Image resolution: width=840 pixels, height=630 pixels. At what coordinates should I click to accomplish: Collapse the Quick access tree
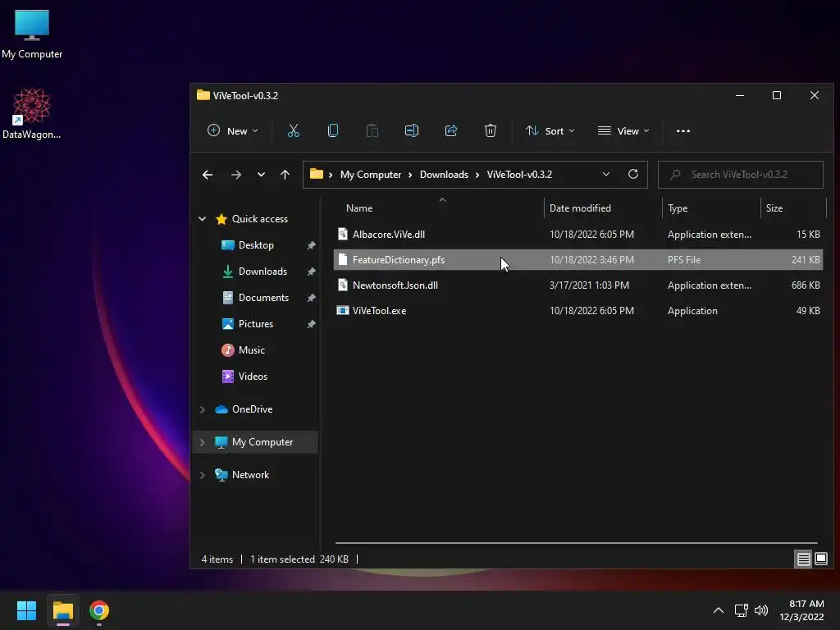tap(202, 218)
